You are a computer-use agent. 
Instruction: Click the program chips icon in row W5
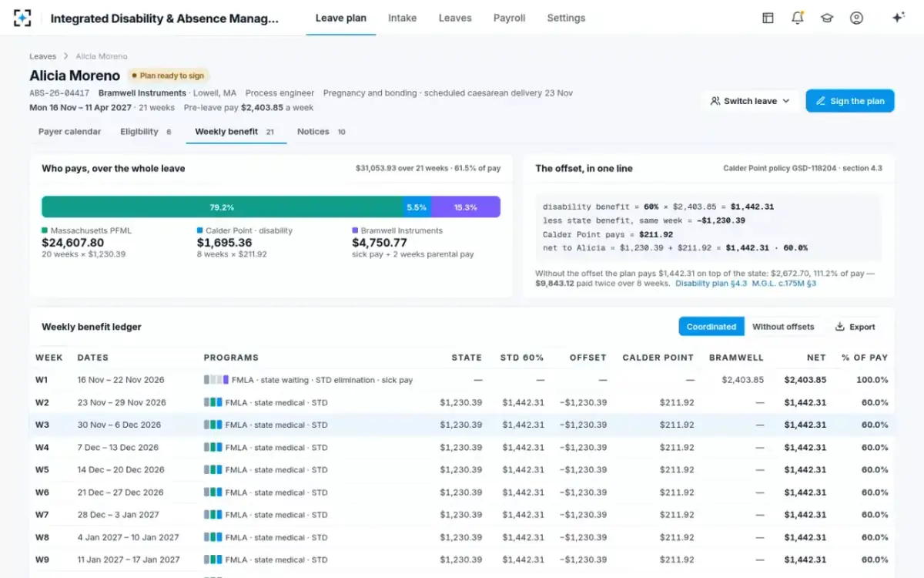tap(213, 470)
